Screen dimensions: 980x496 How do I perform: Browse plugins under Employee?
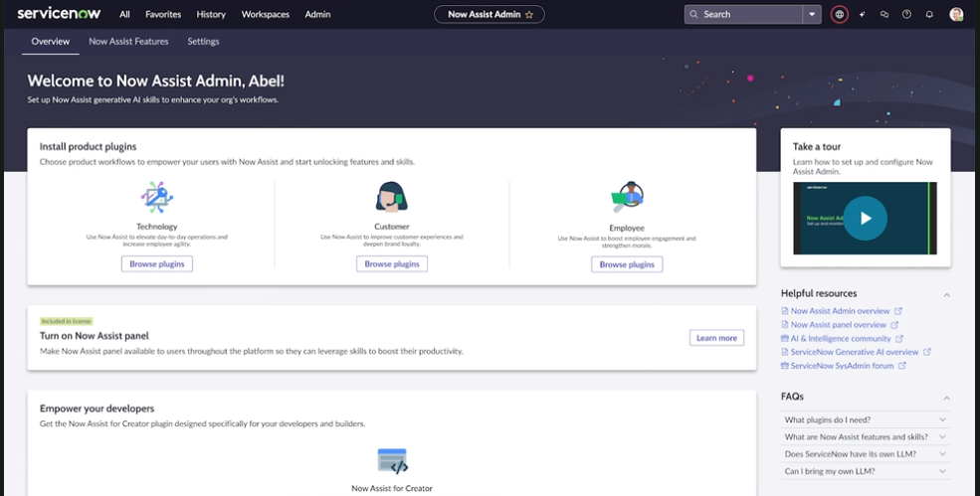[627, 264]
